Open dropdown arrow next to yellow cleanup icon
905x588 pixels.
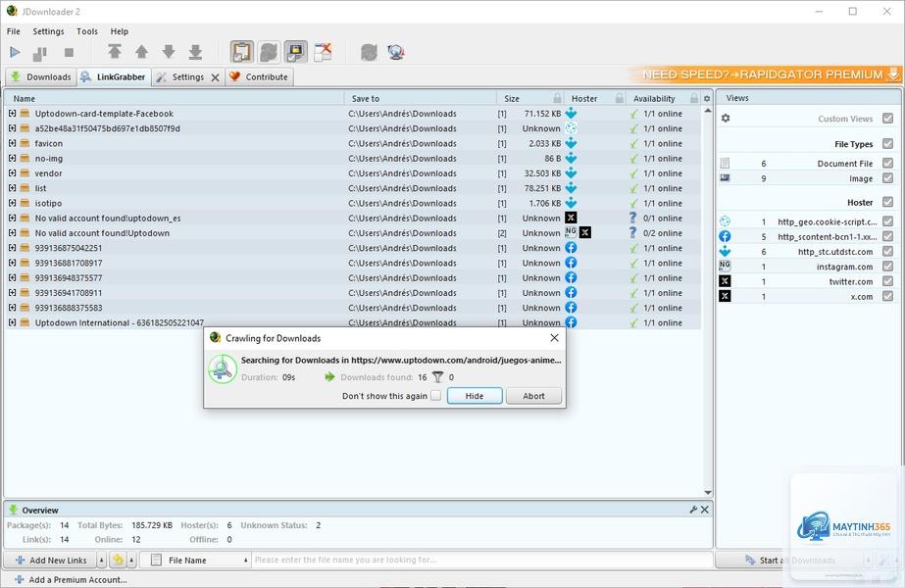(x=131, y=560)
